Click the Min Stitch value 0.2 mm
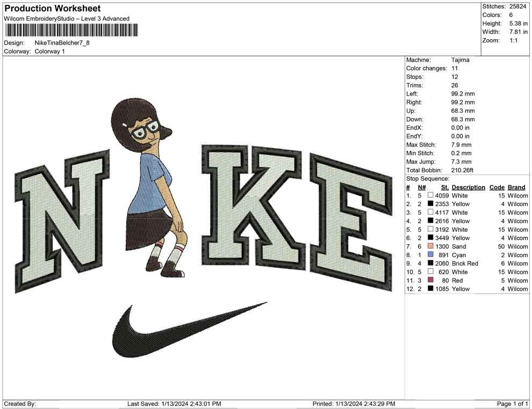532x409 pixels. 461,153
